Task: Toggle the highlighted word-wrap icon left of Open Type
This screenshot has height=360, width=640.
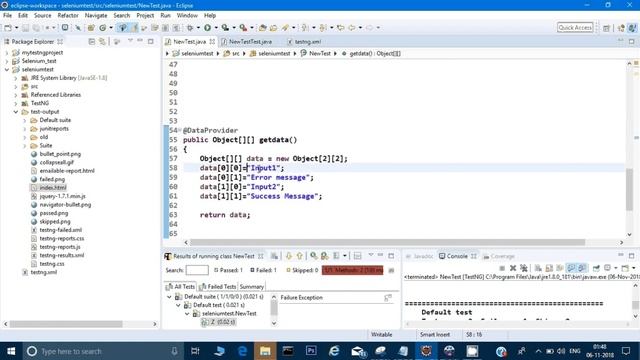Action: [x=122, y=28]
